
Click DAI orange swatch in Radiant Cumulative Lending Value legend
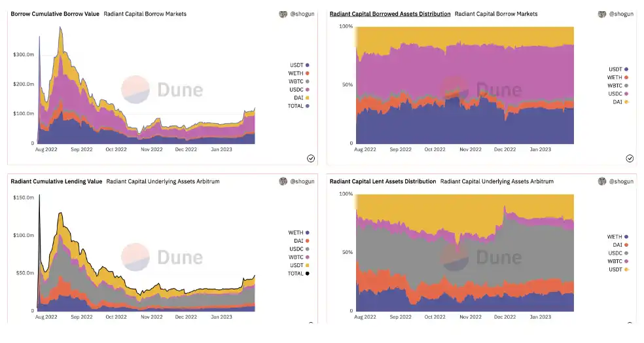click(307, 241)
